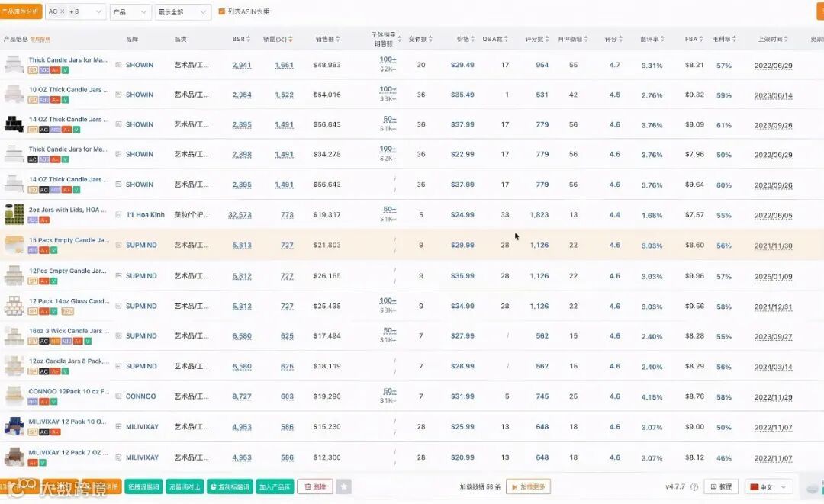
Task: Click the 流量词对比 green button
Action: 185,486
